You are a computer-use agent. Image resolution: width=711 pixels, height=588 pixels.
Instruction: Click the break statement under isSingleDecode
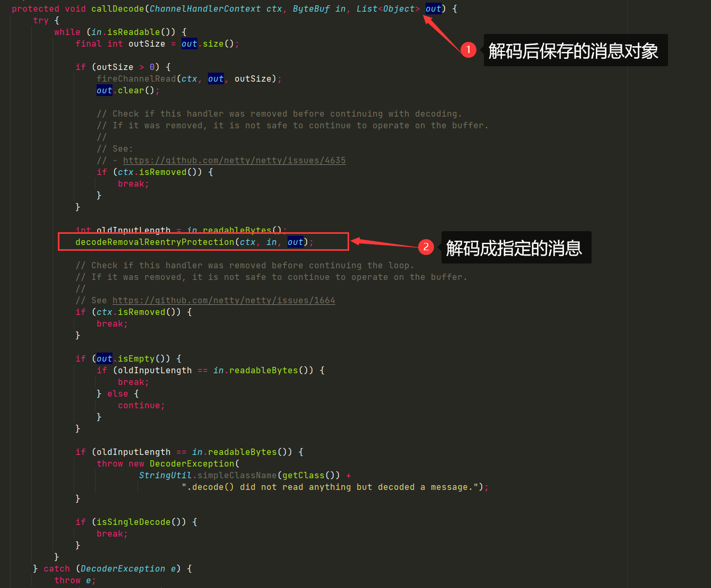[112, 533]
